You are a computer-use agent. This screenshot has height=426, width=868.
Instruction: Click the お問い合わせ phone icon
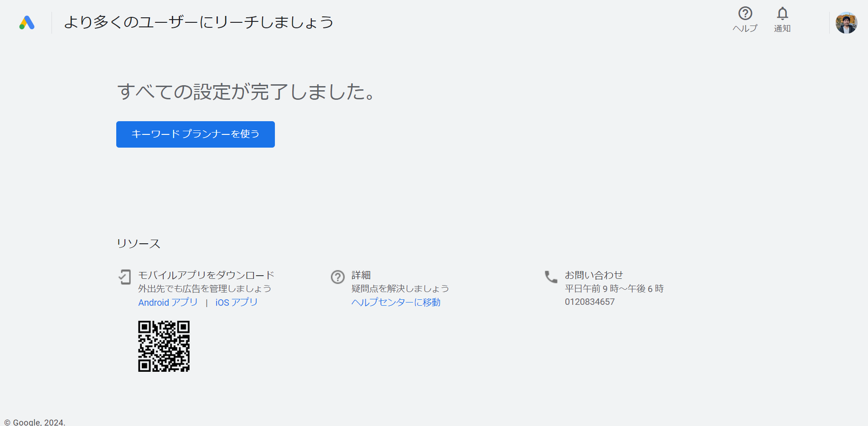pos(551,277)
